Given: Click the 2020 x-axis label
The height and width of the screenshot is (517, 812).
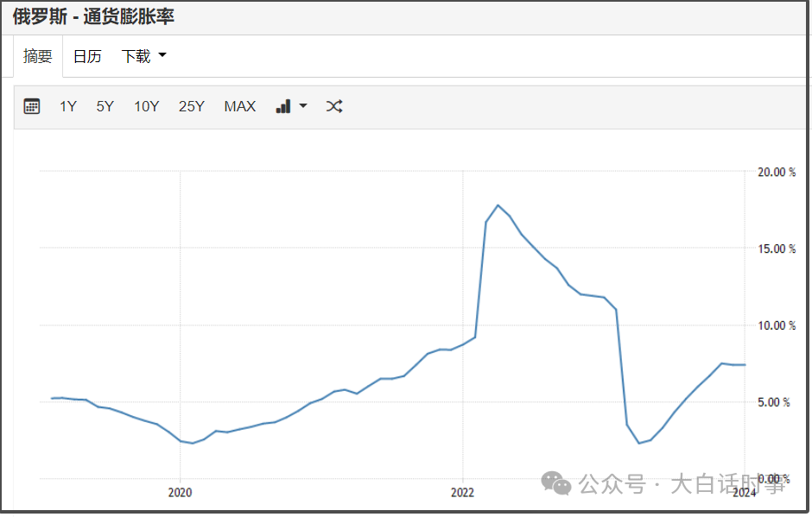Looking at the screenshot, I should pos(180,492).
